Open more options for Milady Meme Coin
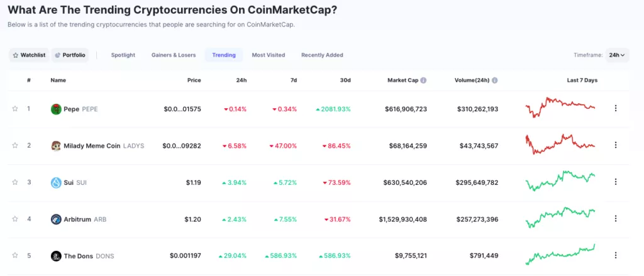 (615, 145)
